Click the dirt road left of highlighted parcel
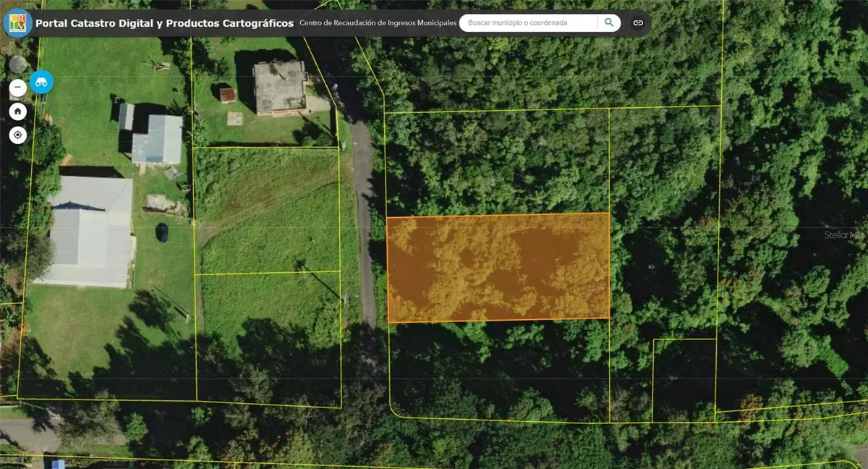868x469 pixels. pyautogui.click(x=365, y=239)
